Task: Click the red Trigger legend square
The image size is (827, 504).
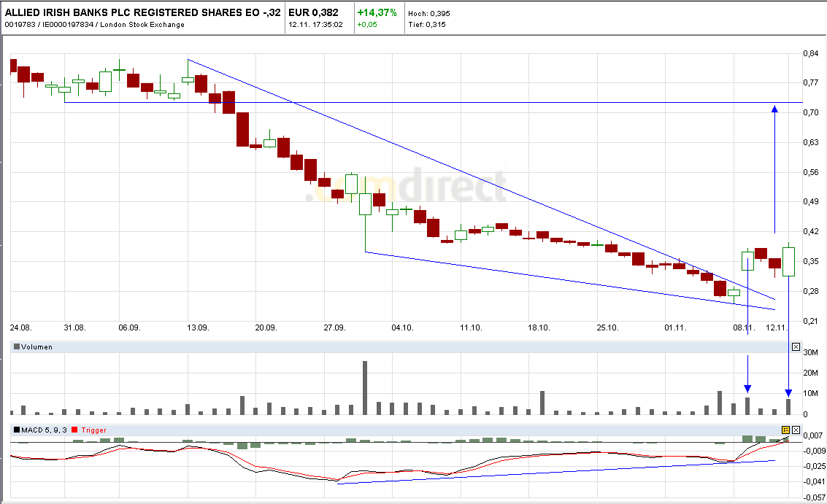Action: coord(75,430)
